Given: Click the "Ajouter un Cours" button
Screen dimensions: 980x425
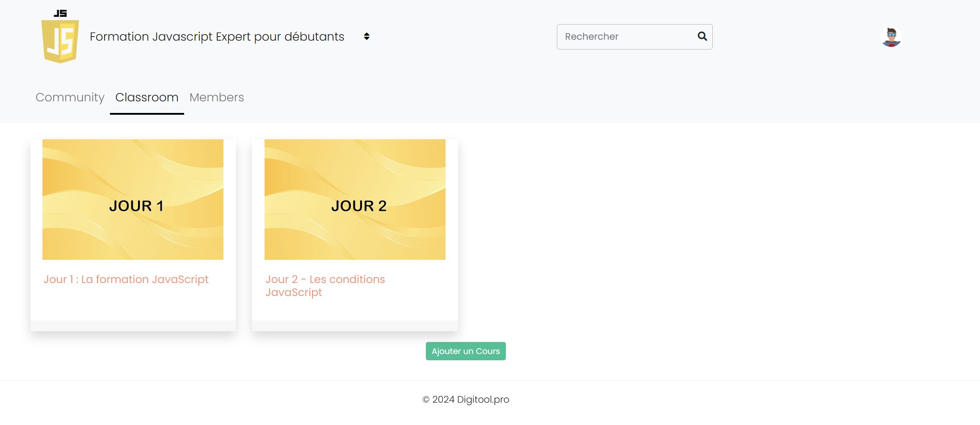Looking at the screenshot, I should pos(465,351).
